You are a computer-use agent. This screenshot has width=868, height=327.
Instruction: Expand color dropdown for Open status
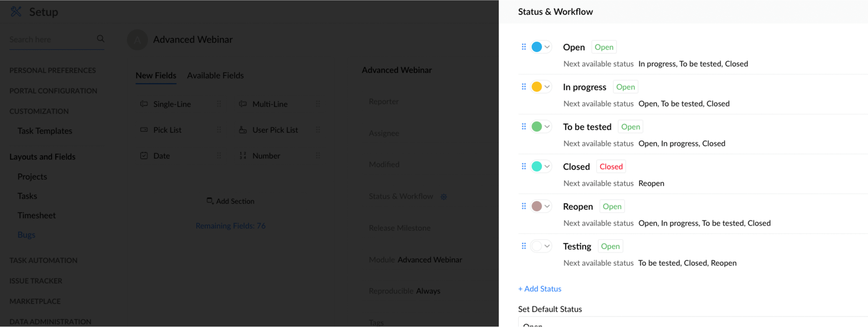click(547, 47)
